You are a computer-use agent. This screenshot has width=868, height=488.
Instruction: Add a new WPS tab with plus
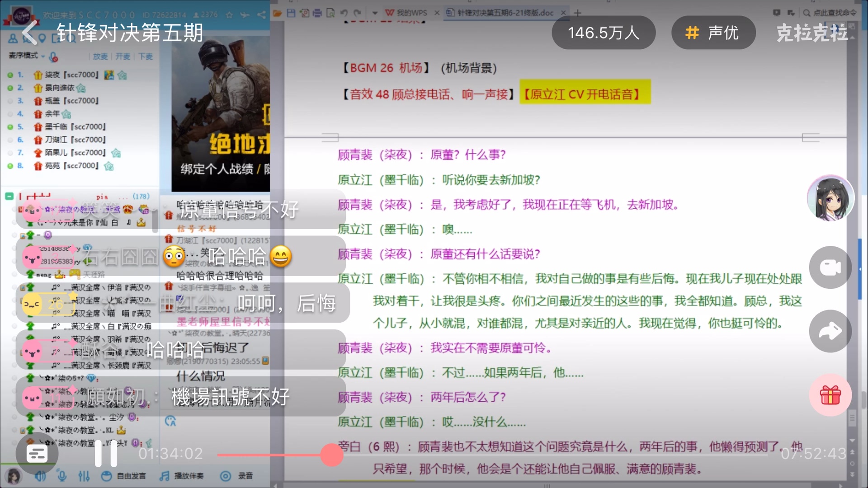pos(577,13)
